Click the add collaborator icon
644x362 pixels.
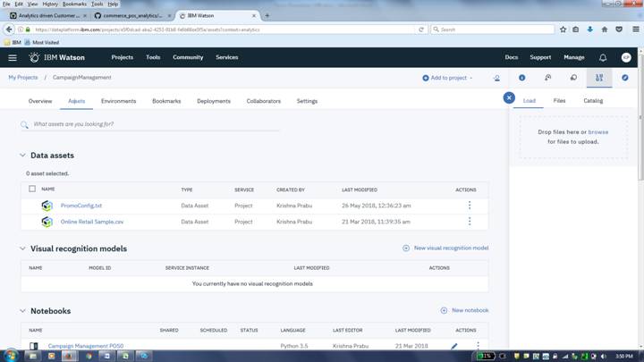click(x=496, y=78)
